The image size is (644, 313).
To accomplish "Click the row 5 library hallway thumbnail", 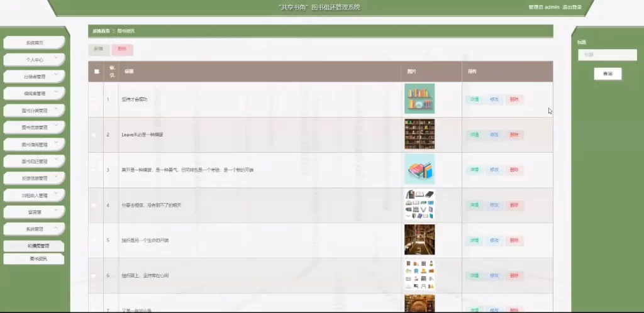I will [419, 240].
